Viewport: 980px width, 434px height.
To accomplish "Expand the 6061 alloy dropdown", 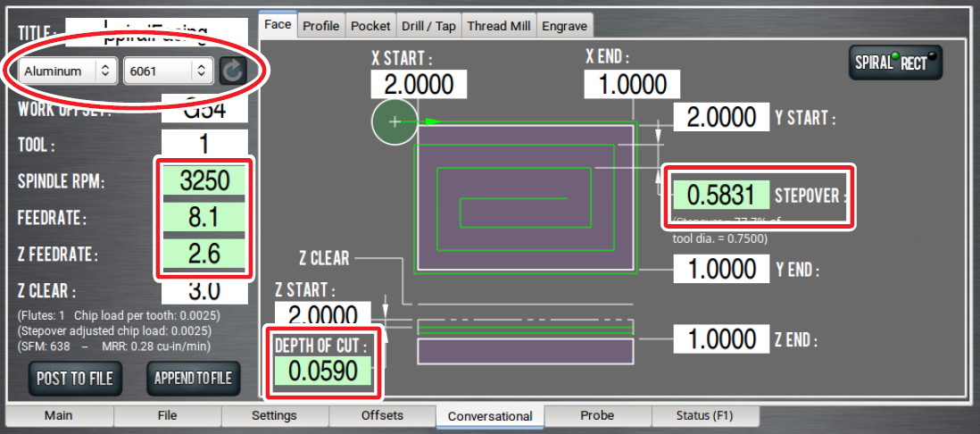I will click(167, 71).
